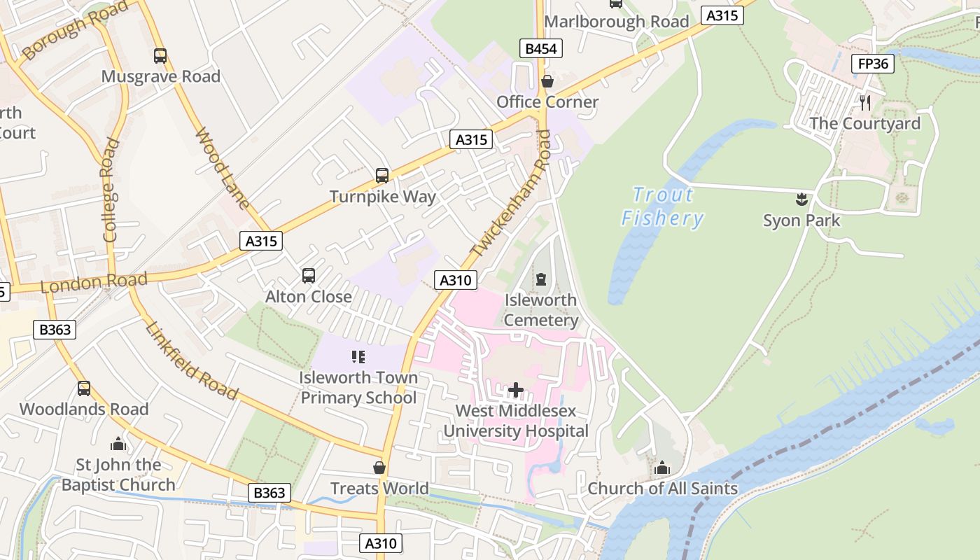The width and height of the screenshot is (980, 560).
Task: Select St John the Baptist Church icon
Action: [x=118, y=444]
